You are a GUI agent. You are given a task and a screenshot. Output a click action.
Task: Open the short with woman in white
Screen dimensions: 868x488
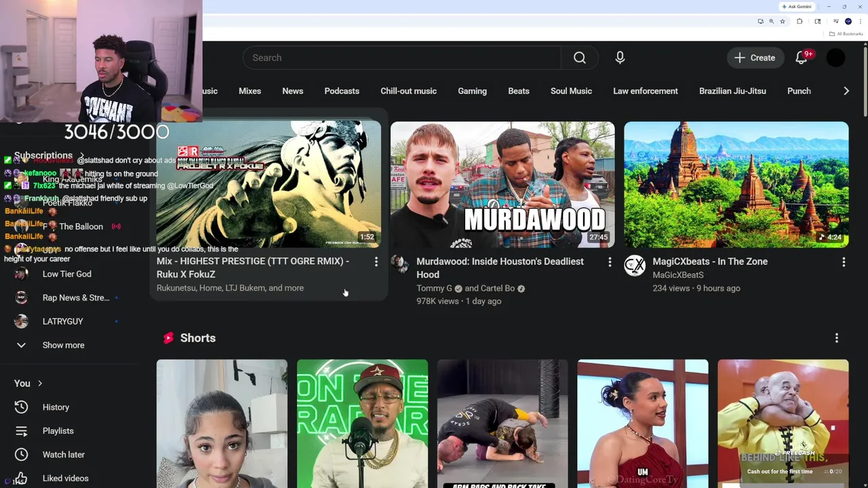pos(222,424)
